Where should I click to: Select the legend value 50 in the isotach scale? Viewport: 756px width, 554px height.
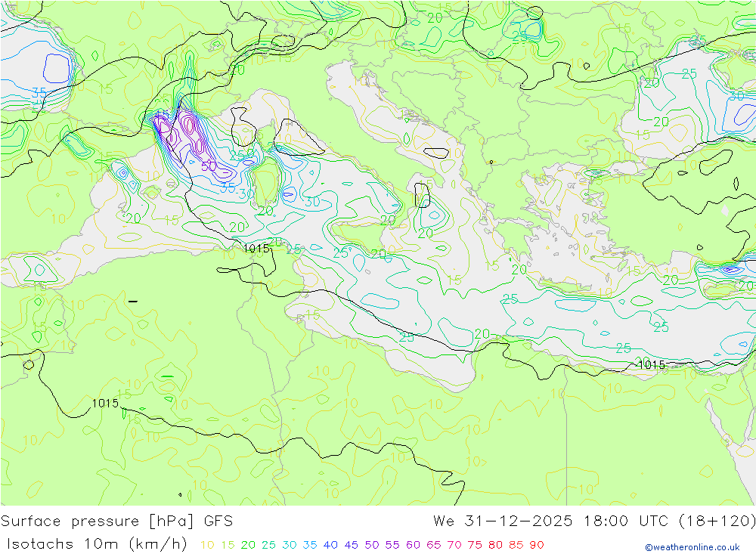tap(372, 545)
